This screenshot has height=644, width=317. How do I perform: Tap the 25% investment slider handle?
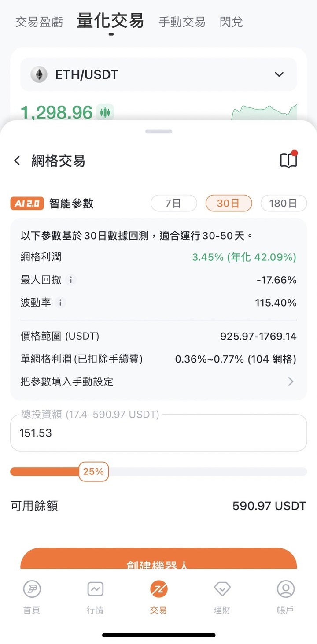pyautogui.click(x=93, y=471)
